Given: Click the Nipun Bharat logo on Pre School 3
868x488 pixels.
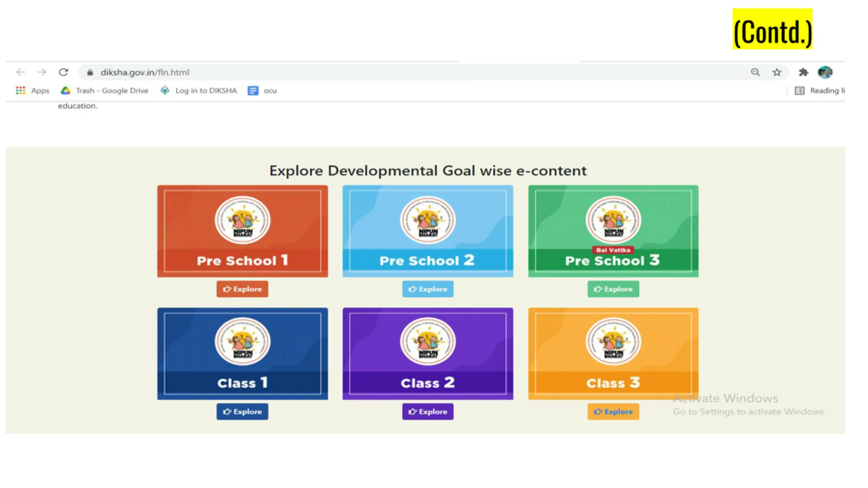Looking at the screenshot, I should point(613,220).
